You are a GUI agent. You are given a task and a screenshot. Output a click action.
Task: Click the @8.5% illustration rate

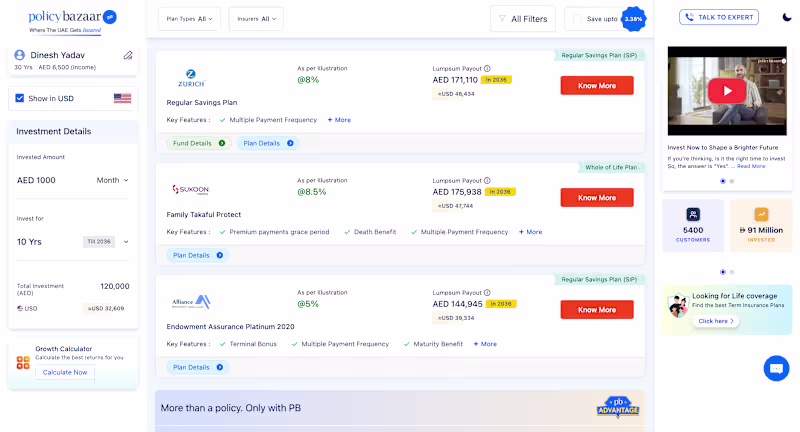click(312, 192)
